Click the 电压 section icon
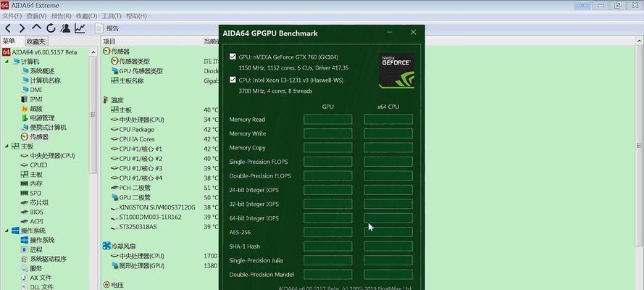Screen dimensions: 644x290 coord(106,285)
